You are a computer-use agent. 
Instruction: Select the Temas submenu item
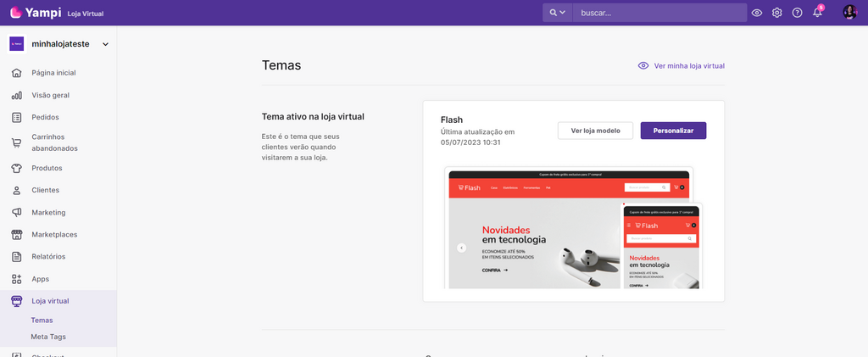pyautogui.click(x=42, y=321)
